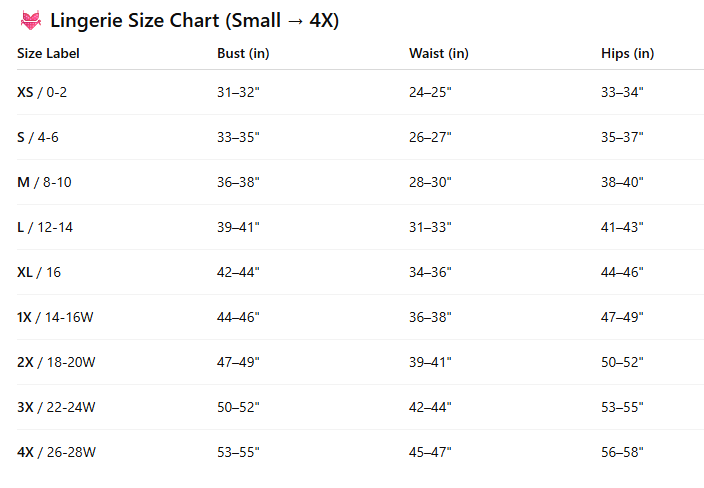
Task: Click the M / 8-10 size label
Action: 44,182
